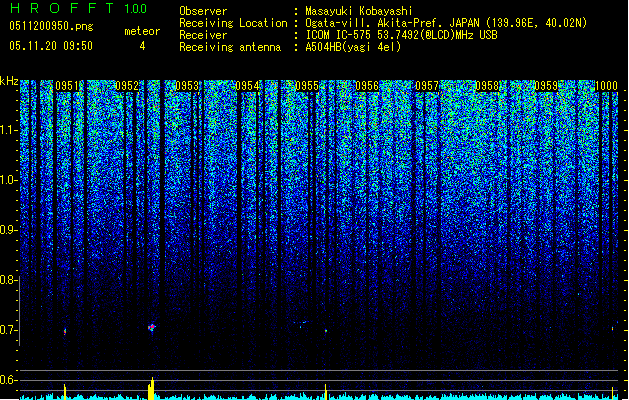Click the 0955 time marker

click(307, 86)
